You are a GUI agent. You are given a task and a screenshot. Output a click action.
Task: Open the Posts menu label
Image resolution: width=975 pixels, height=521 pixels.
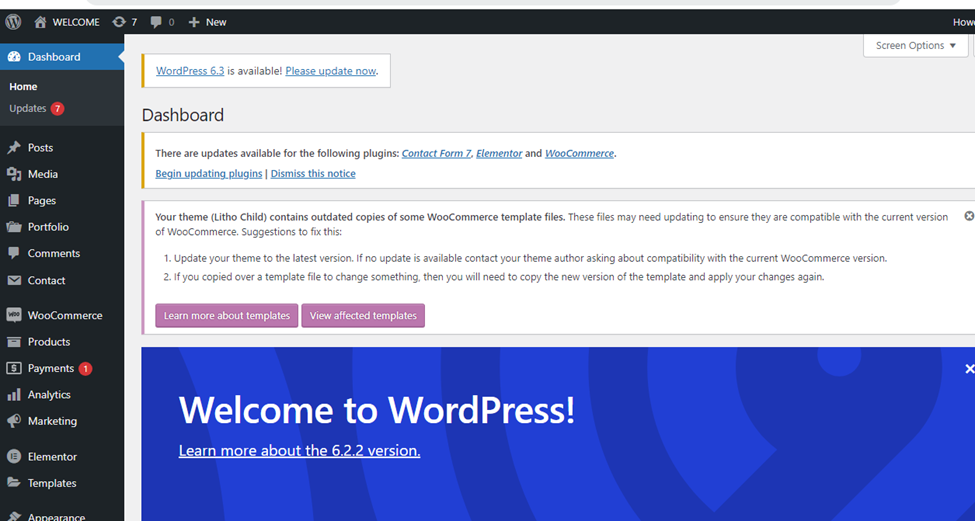(x=40, y=147)
